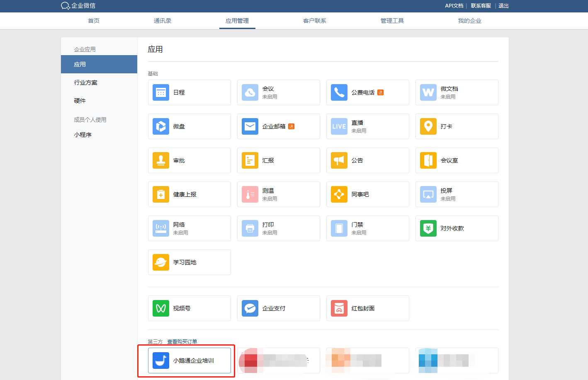Screen dimensions: 588x380
Task: Select 应用 in the left sidebar
Action: click(x=99, y=64)
